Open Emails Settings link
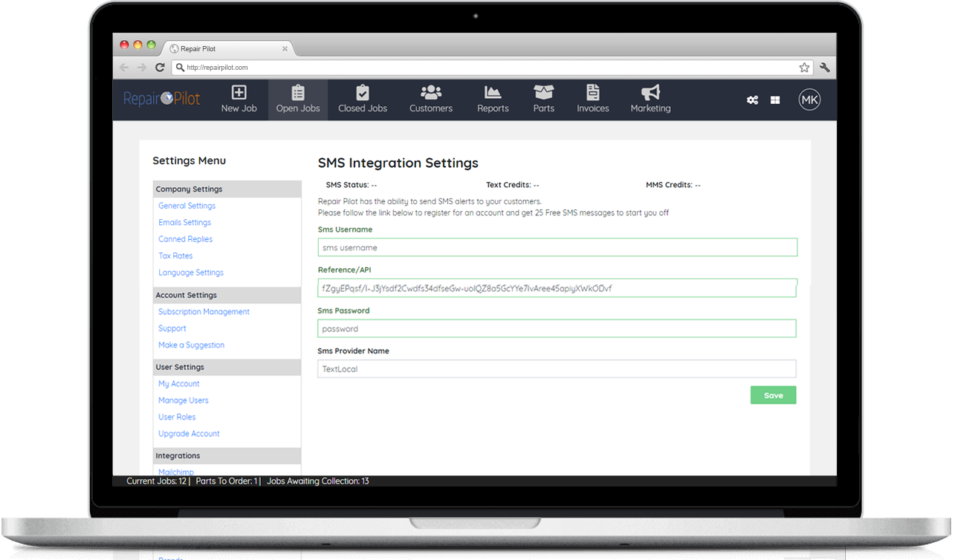Screen dimensions: 972x560 click(184, 222)
